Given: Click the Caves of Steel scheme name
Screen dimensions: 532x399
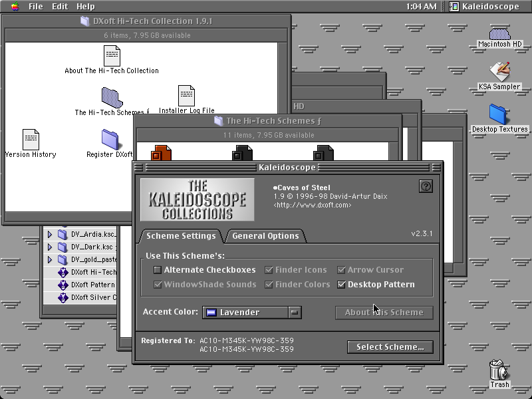Looking at the screenshot, I should [304, 188].
